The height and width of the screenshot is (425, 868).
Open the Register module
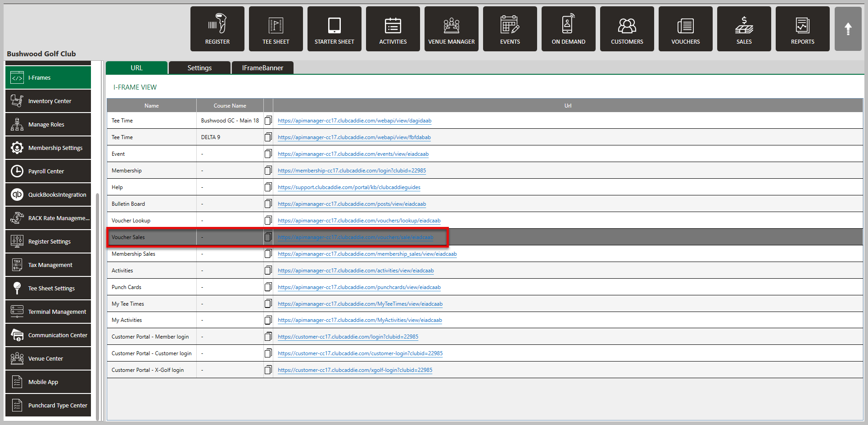217,29
